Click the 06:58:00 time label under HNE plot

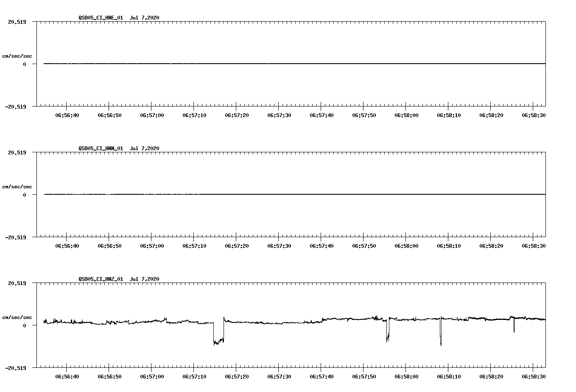[406, 115]
